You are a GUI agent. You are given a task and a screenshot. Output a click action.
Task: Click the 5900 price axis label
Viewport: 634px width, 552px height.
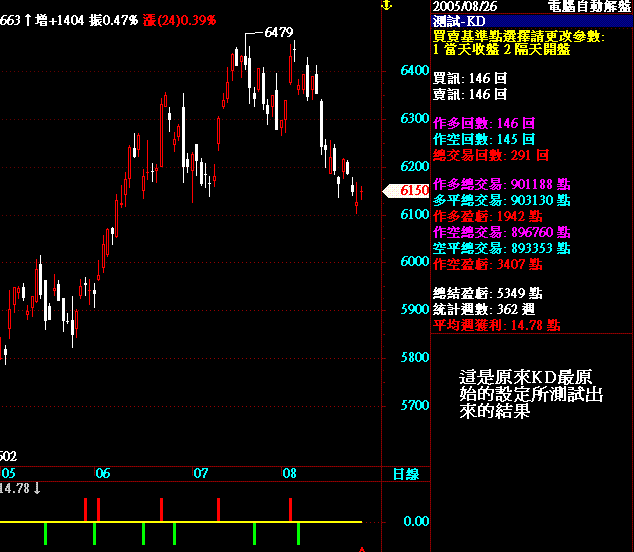[414, 309]
